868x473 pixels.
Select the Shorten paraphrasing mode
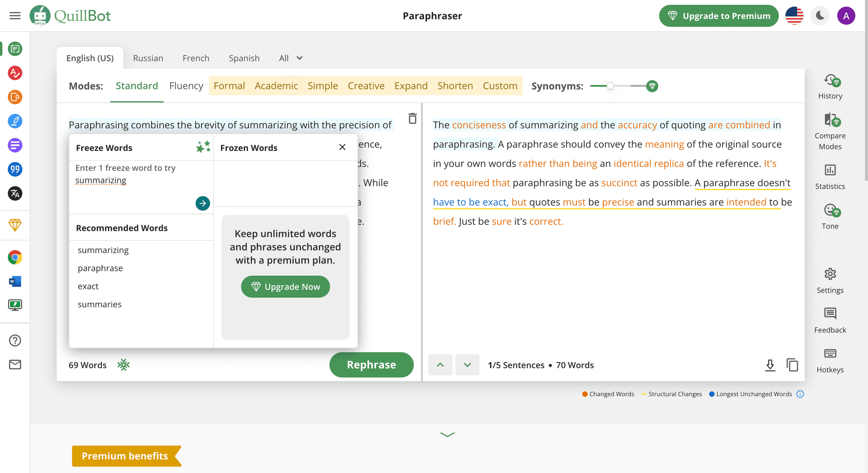(x=455, y=86)
